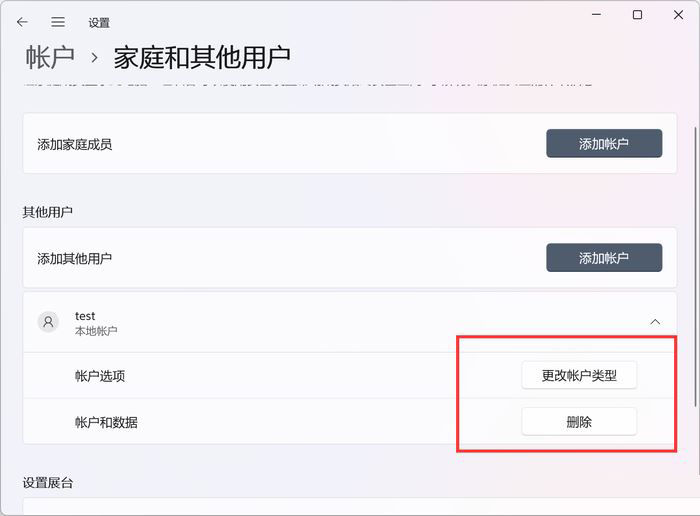This screenshot has width=700, height=516.
Task: Click the 更改帐户类型 button
Action: click(579, 376)
